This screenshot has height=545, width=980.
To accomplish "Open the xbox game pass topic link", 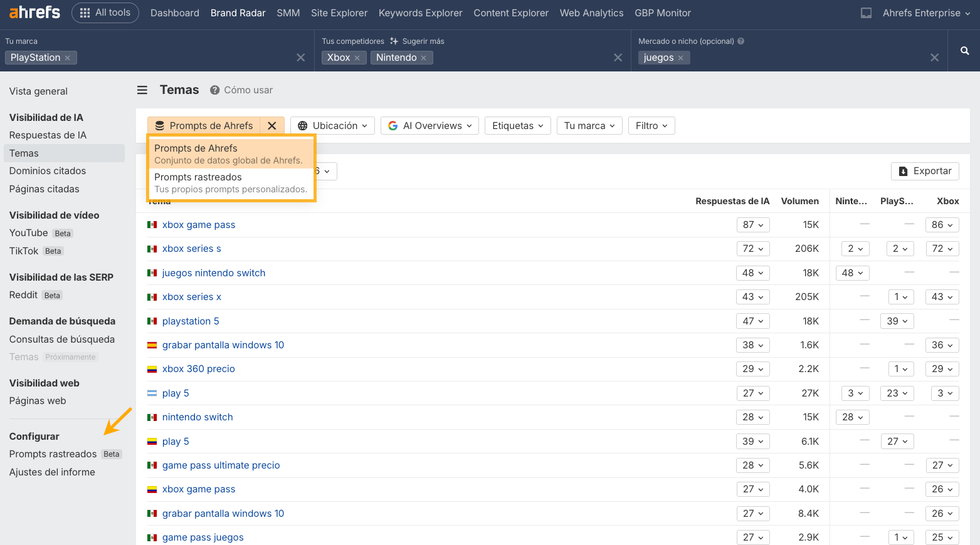I will [199, 225].
